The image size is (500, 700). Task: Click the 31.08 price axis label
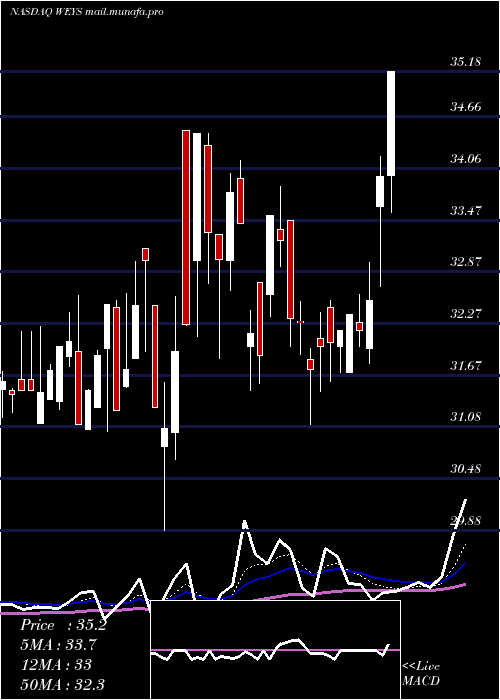click(x=466, y=417)
